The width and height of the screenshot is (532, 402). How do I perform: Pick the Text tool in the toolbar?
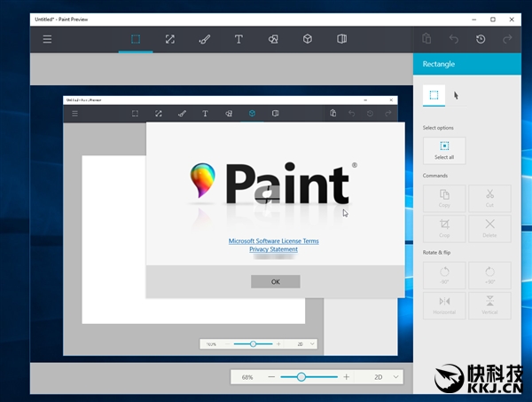coord(239,39)
